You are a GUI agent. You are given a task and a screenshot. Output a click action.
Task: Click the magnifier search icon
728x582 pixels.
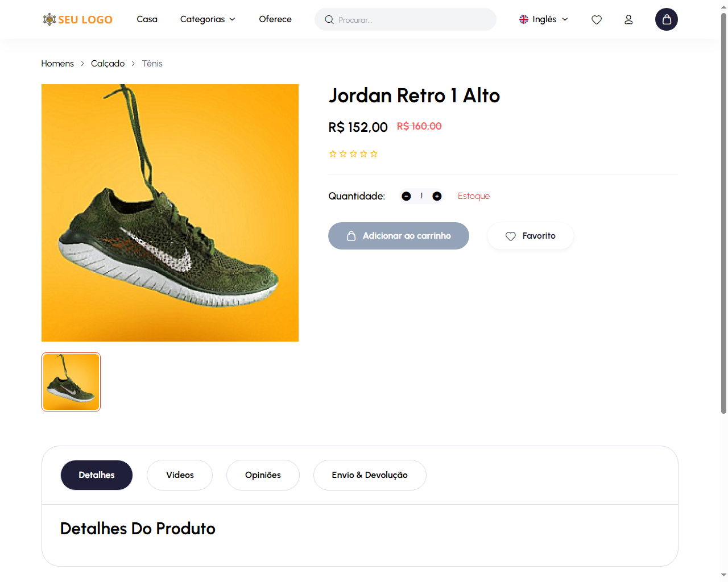[329, 20]
